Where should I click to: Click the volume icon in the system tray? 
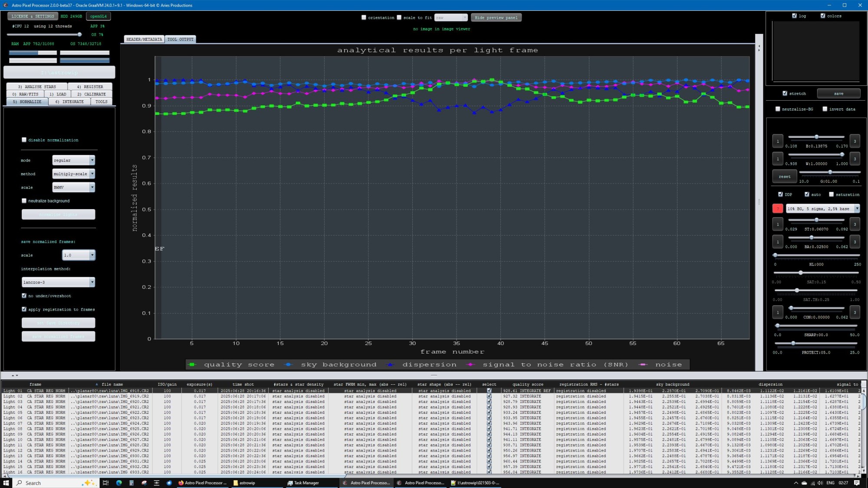point(820,482)
